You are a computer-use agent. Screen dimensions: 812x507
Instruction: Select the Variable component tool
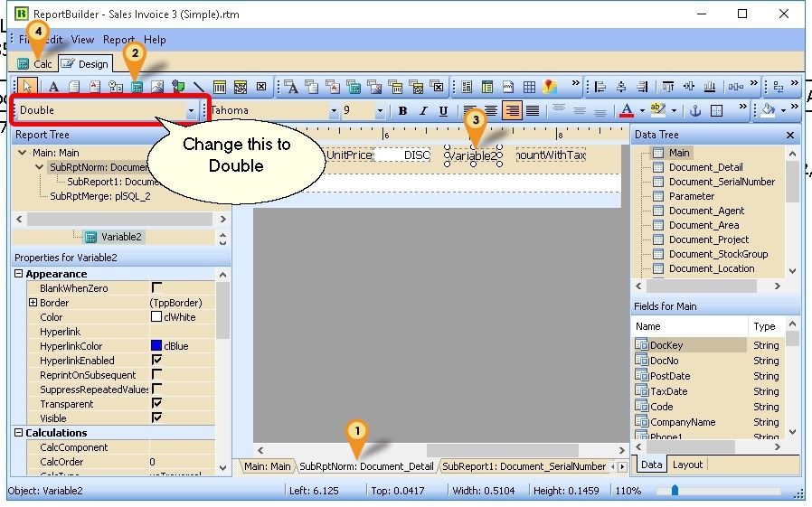point(137,87)
